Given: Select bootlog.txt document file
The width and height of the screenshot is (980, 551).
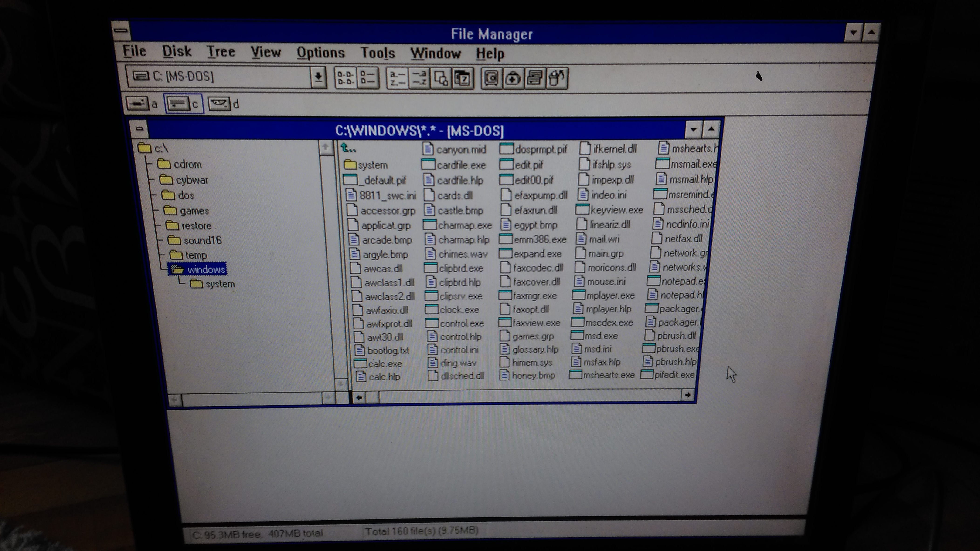Looking at the screenshot, I should 382,350.
